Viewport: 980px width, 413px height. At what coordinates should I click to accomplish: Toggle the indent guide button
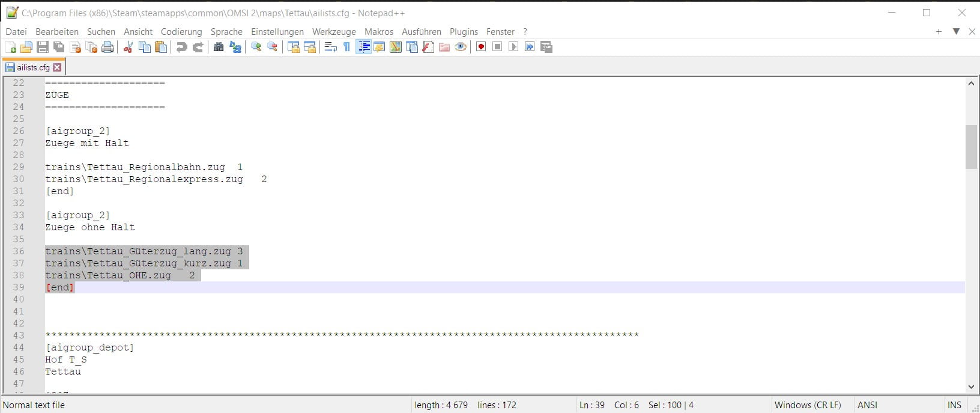click(x=363, y=47)
